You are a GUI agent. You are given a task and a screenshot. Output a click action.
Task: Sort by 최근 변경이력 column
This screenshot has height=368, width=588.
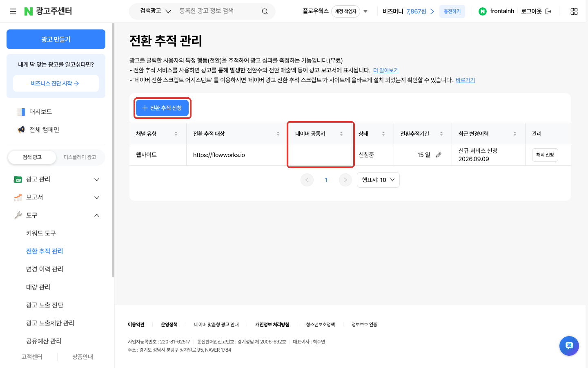(x=515, y=134)
